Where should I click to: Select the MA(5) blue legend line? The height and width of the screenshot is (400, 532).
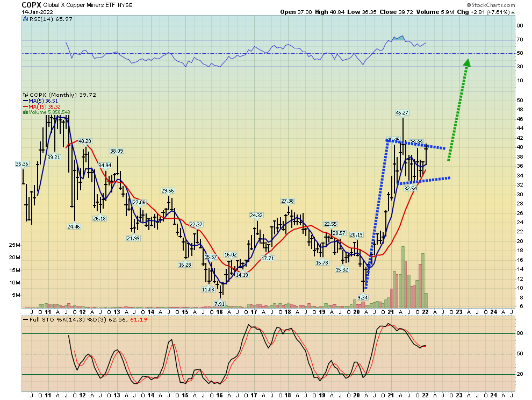(25, 101)
